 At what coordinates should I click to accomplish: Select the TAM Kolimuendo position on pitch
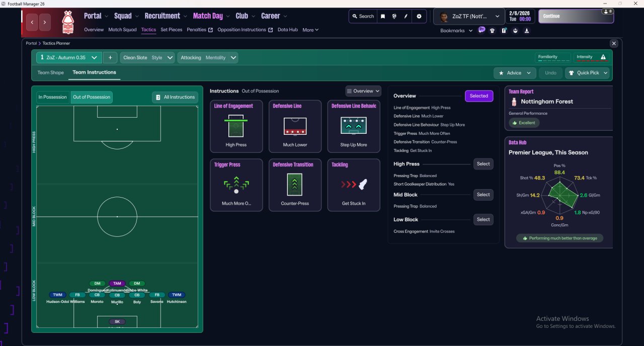pos(117,284)
